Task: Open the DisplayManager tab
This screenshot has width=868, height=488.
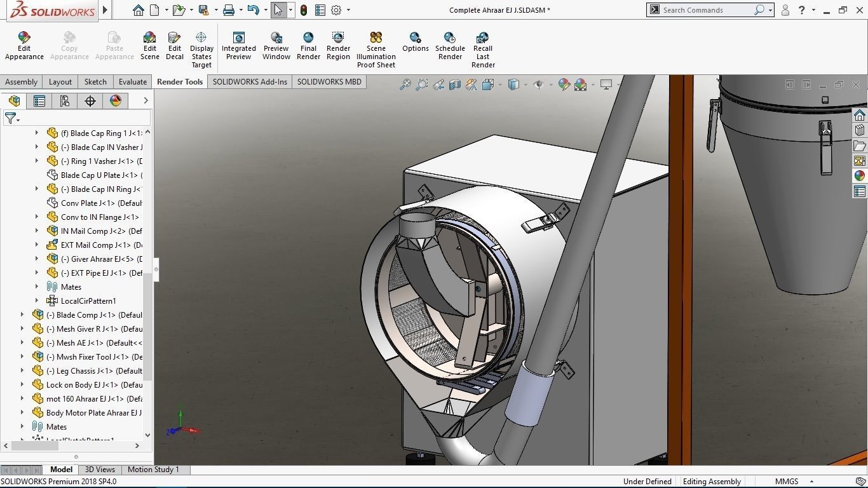Action: [116, 101]
